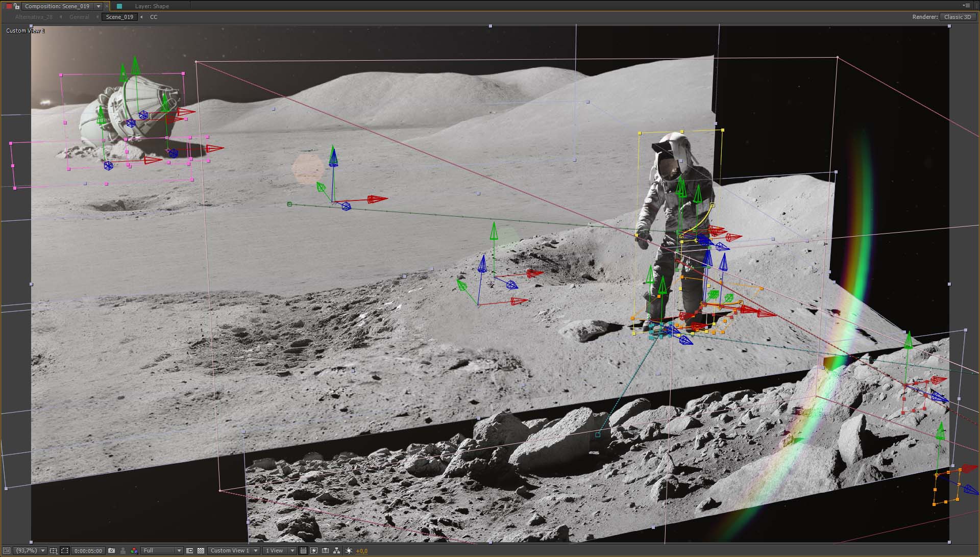
Task: Click the CC breadcrumb in flowchart navigator
Action: [x=154, y=17]
